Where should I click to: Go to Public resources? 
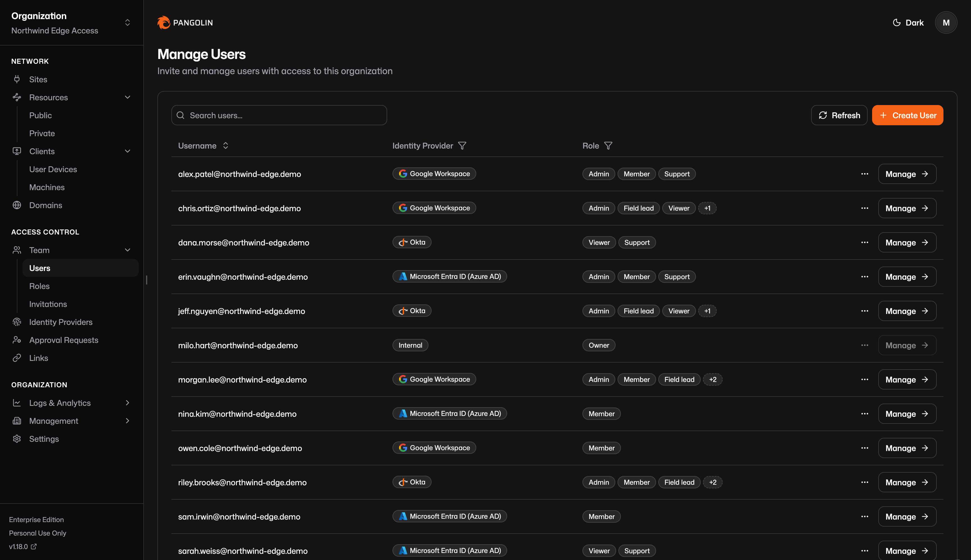click(x=40, y=115)
